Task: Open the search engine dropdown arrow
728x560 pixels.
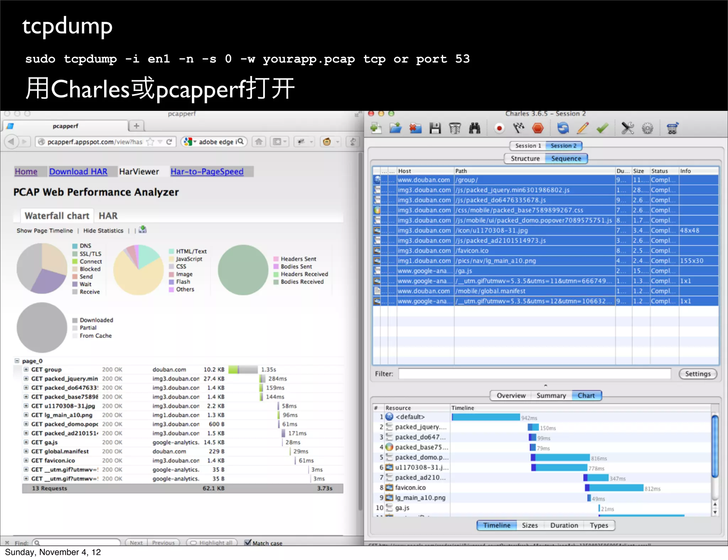Action: tap(195, 142)
